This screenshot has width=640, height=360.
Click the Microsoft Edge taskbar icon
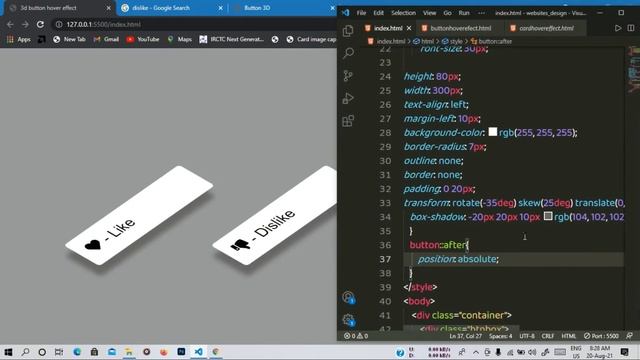[x=77, y=352]
